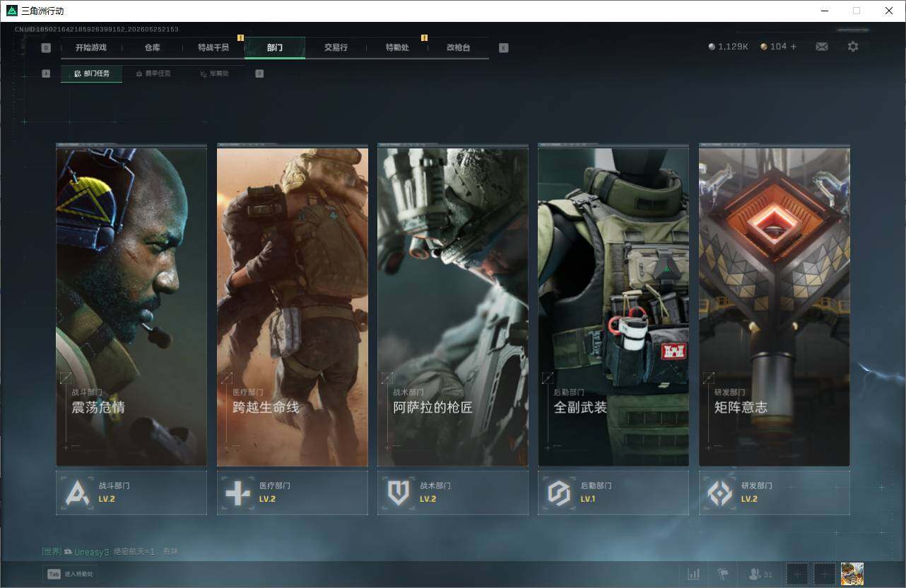The width and height of the screenshot is (906, 588).
Task: Open the settings gear icon
Action: 853,47
